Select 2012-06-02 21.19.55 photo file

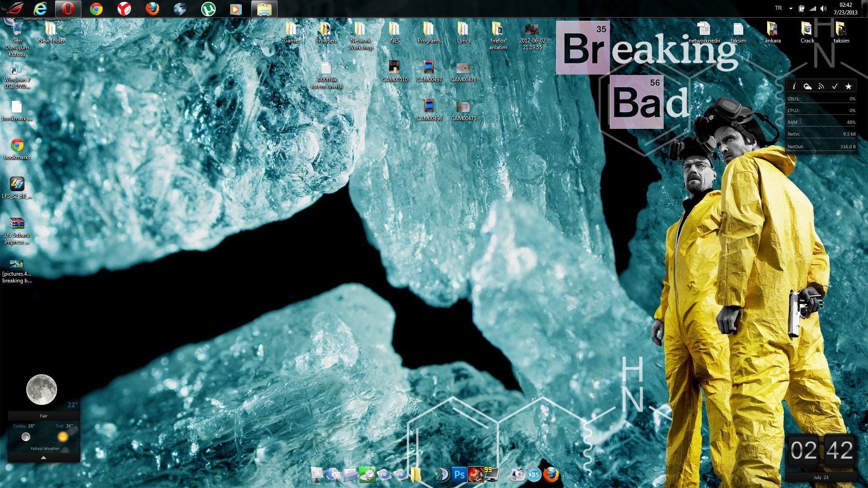click(532, 36)
